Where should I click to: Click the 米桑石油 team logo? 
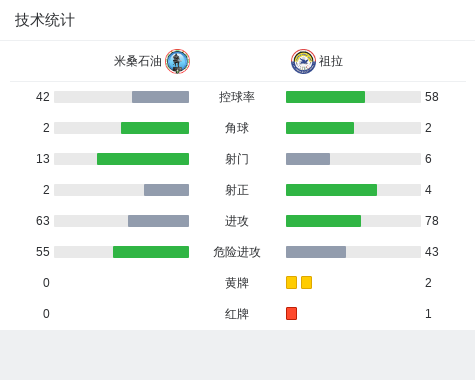(x=177, y=61)
